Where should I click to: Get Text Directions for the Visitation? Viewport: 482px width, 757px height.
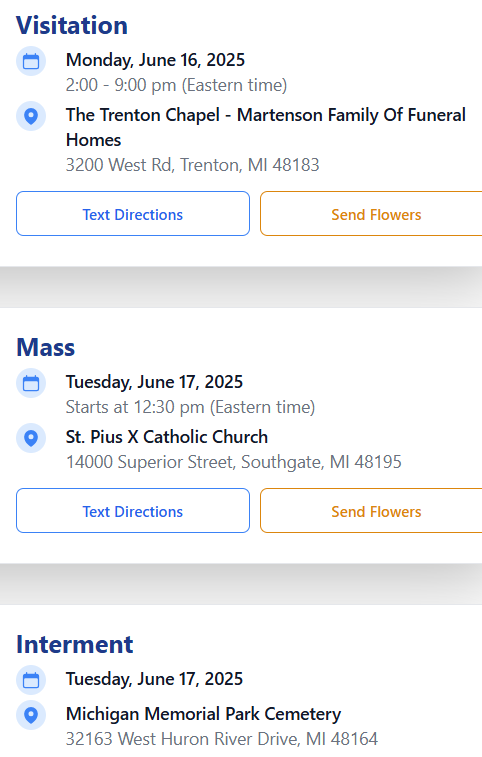coord(133,213)
